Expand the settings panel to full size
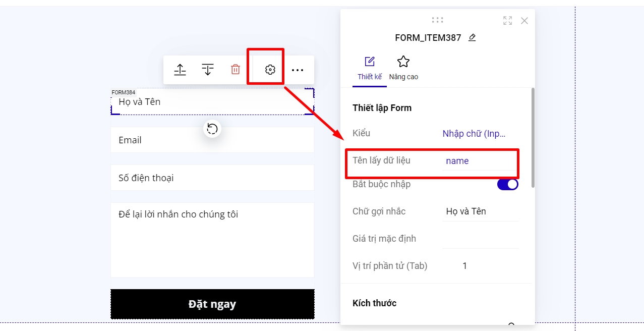The height and width of the screenshot is (331, 644). [507, 21]
